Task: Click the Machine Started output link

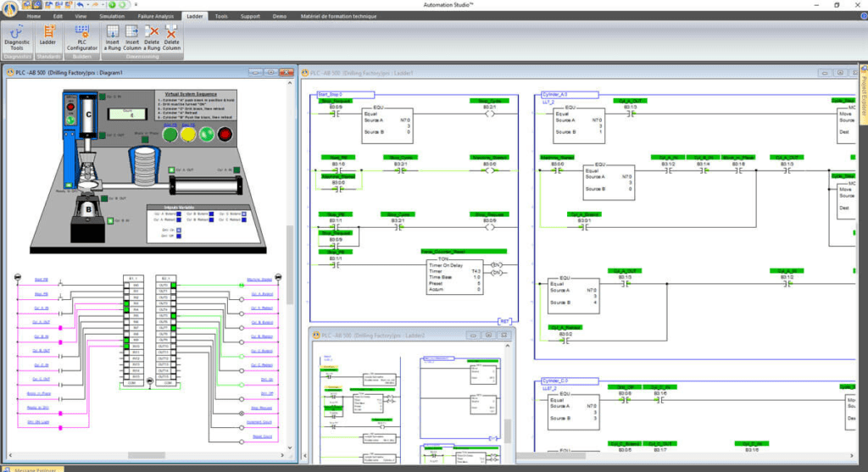Action: (x=259, y=280)
